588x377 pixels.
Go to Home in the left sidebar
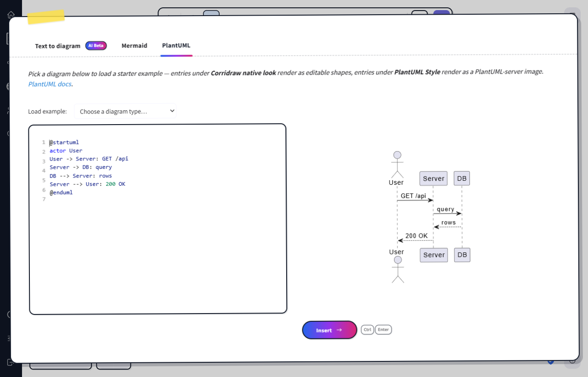pos(11,15)
